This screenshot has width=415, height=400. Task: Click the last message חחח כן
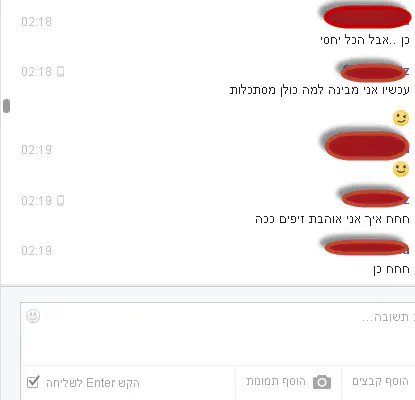pyautogui.click(x=391, y=269)
